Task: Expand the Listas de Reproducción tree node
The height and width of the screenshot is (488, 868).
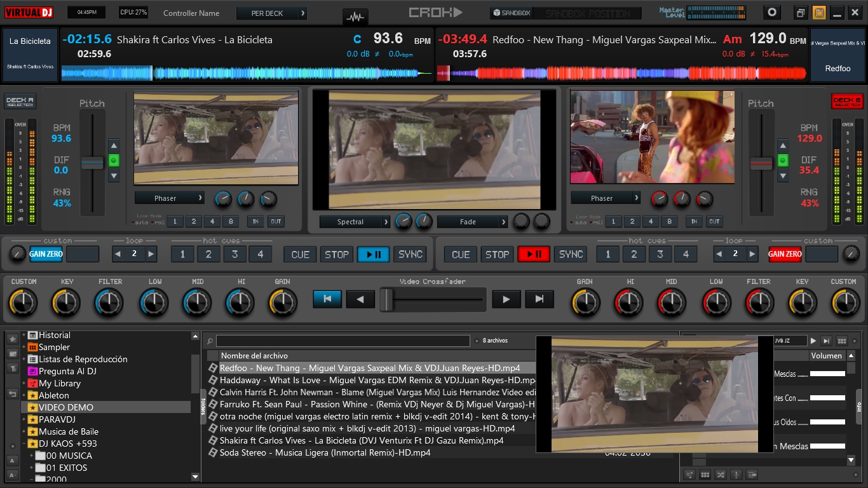Action: pos(24,359)
